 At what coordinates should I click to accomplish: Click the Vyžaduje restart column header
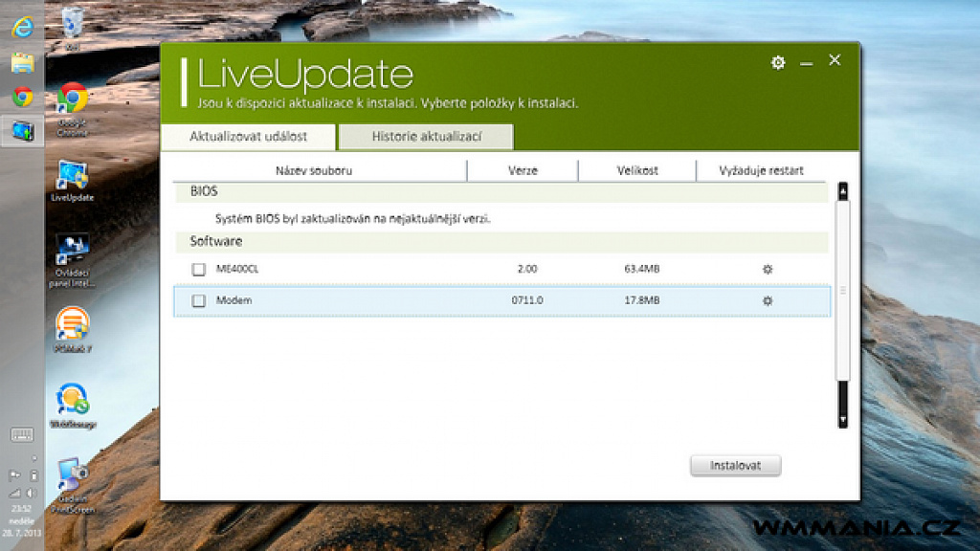coord(761,170)
